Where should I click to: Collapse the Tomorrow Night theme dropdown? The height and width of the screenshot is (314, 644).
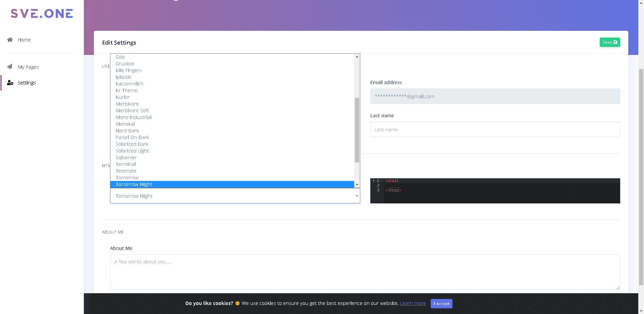click(235, 196)
